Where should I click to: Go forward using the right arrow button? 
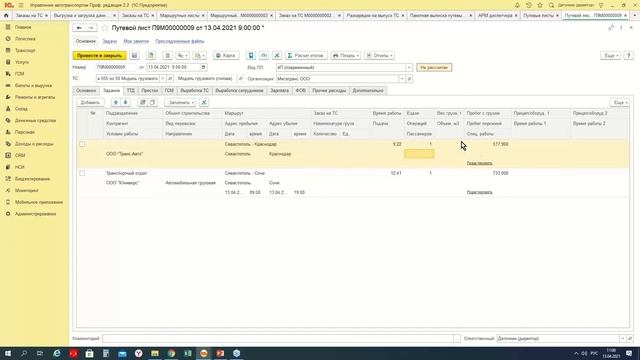[91, 28]
